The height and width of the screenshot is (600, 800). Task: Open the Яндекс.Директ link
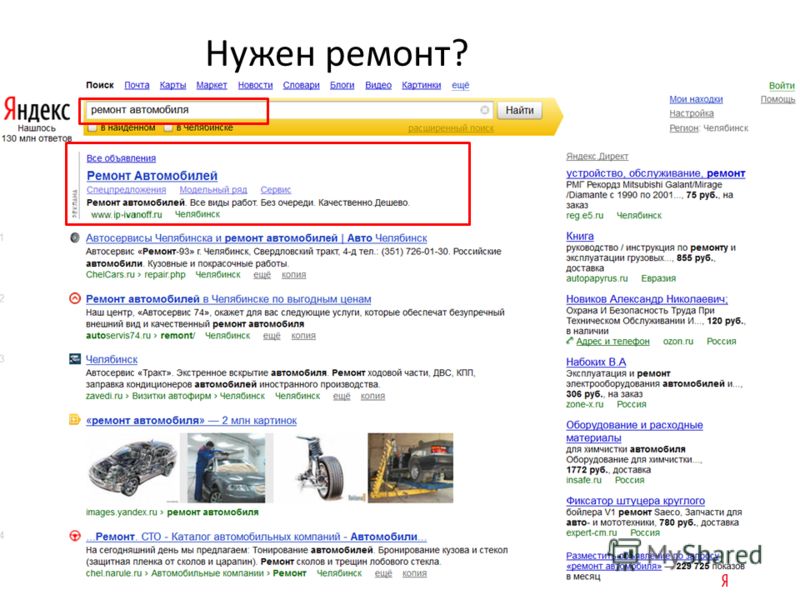[x=597, y=157]
